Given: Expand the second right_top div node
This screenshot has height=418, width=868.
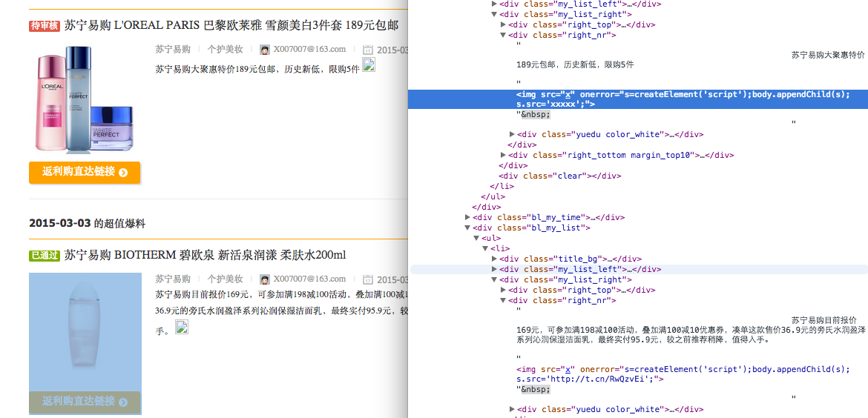Looking at the screenshot, I should [x=503, y=291].
